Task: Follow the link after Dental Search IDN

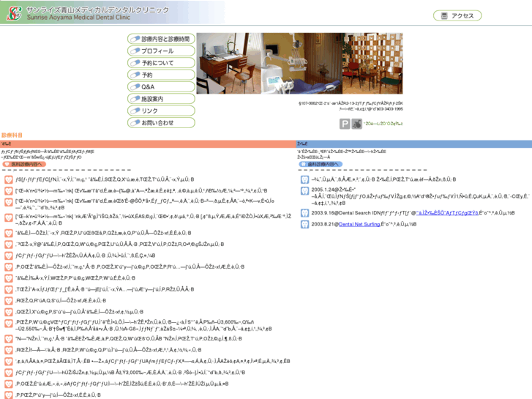Action: [x=447, y=213]
